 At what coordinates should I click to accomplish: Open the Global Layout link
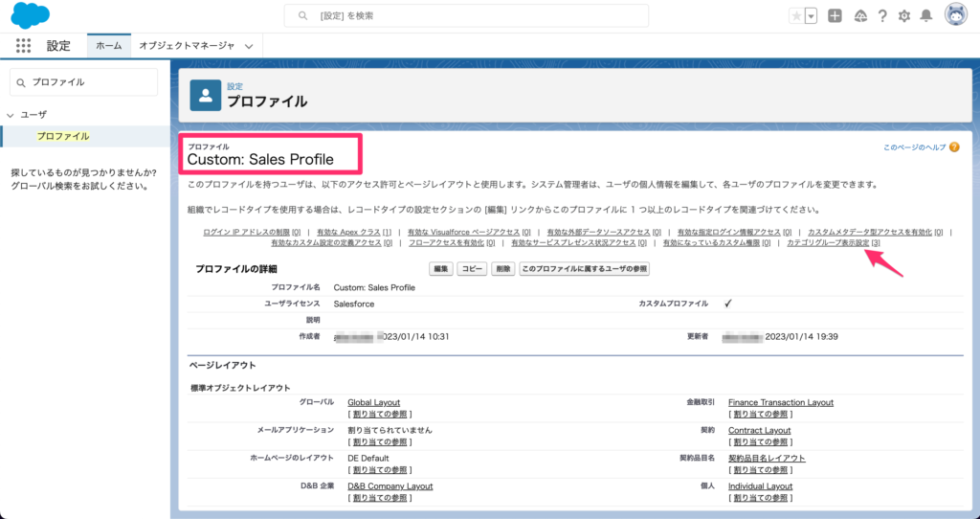coord(374,403)
